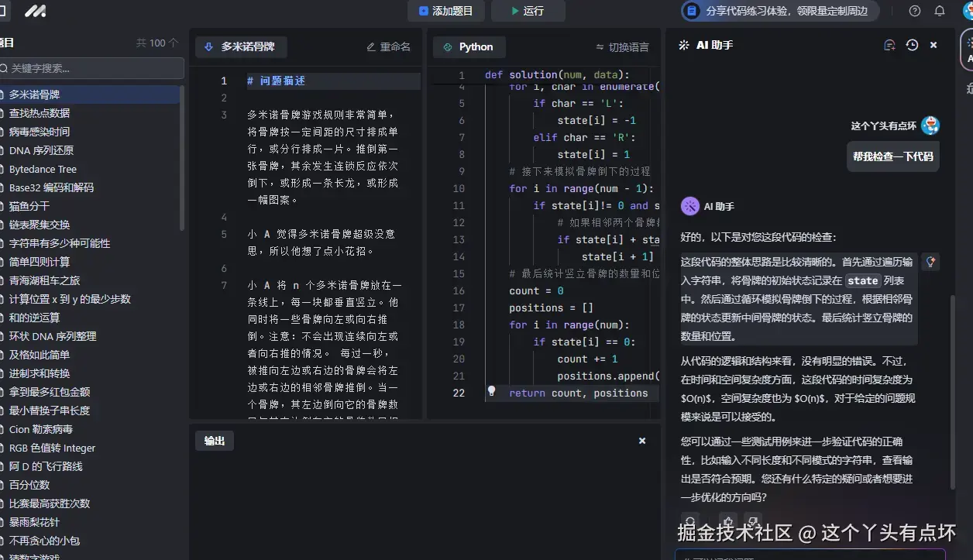
Task: Click the 添加题目 button
Action: pyautogui.click(x=445, y=12)
